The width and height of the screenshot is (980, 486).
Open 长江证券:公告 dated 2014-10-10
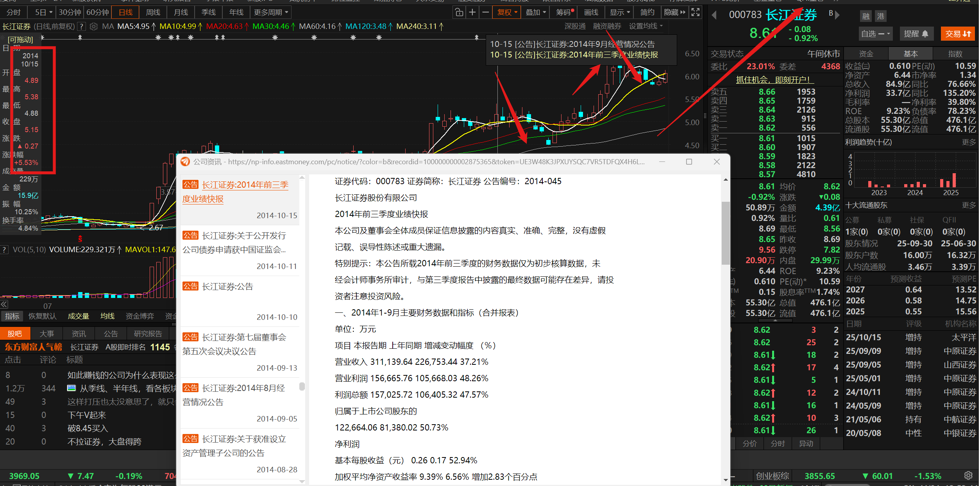227,287
